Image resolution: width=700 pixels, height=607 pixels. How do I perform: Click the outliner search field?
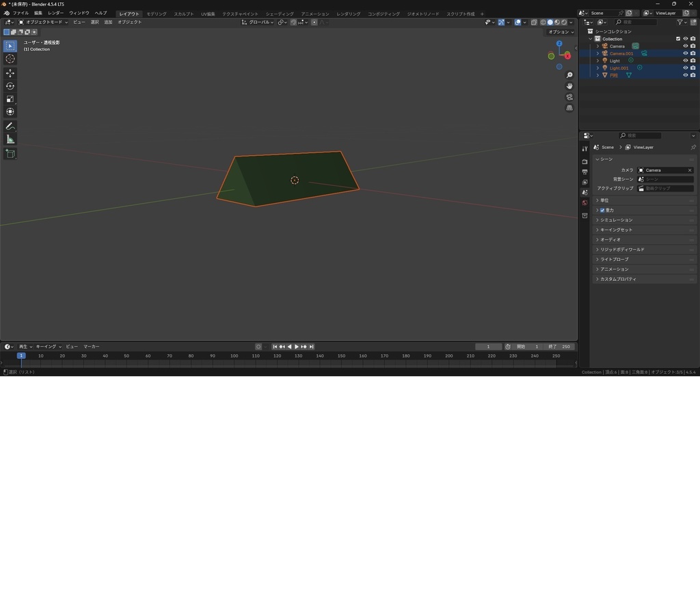pyautogui.click(x=636, y=22)
